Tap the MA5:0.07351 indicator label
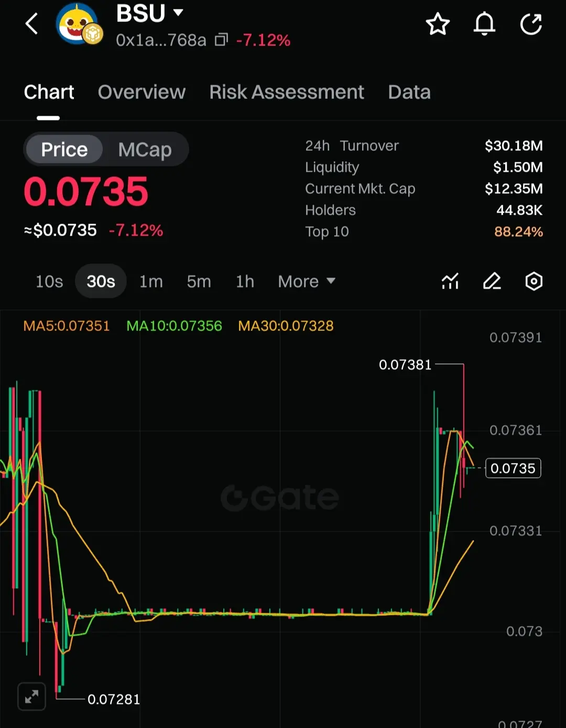This screenshot has height=728, width=566. click(x=67, y=326)
